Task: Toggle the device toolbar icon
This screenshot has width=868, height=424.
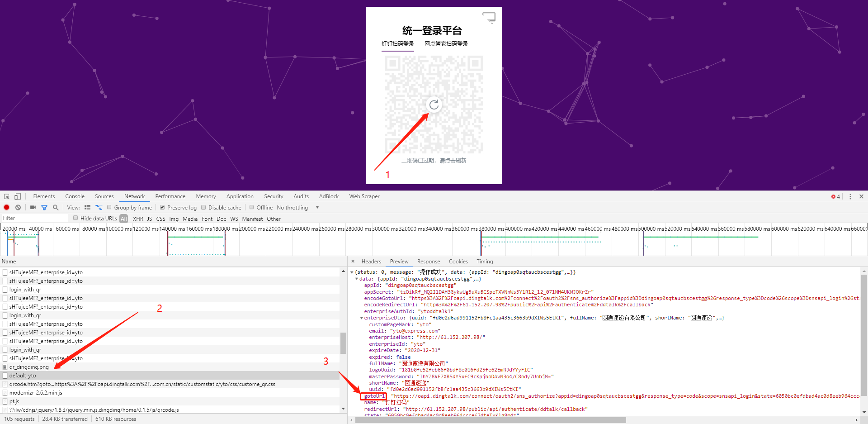Action: [x=18, y=196]
